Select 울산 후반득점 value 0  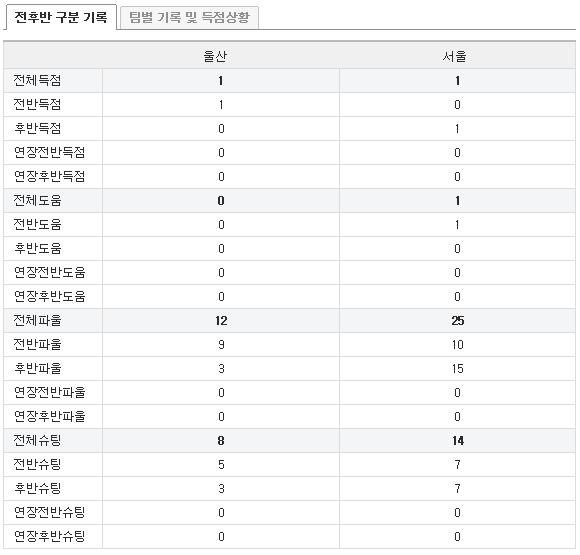[221, 128]
